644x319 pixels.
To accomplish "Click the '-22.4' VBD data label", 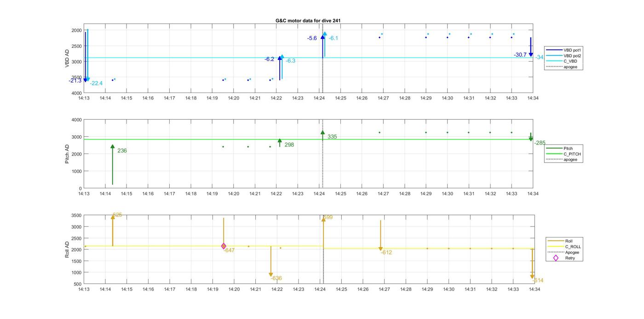I will coord(96,83).
